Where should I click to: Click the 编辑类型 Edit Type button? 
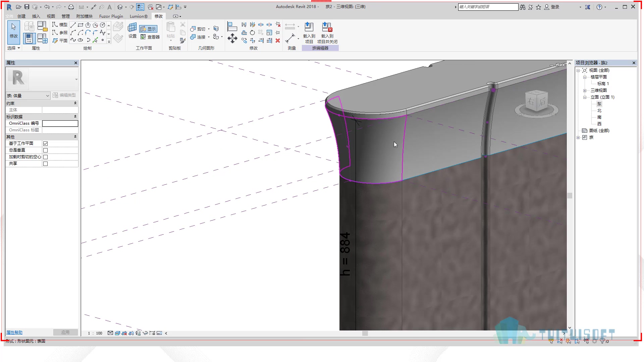[64, 95]
